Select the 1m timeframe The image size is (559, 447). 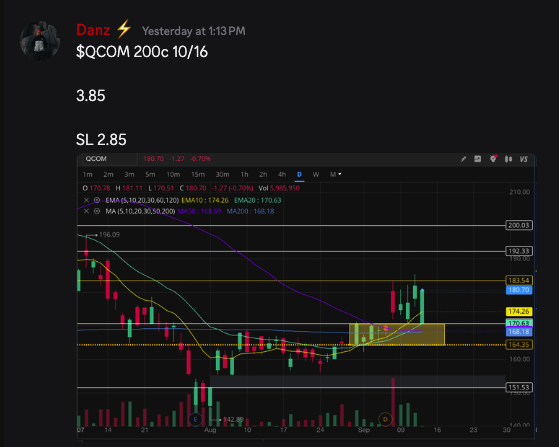coord(87,174)
